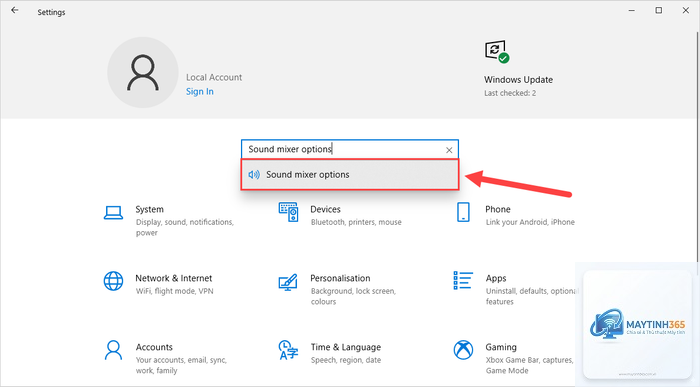
Task: Click the back arrow in Settings
Action: click(15, 10)
